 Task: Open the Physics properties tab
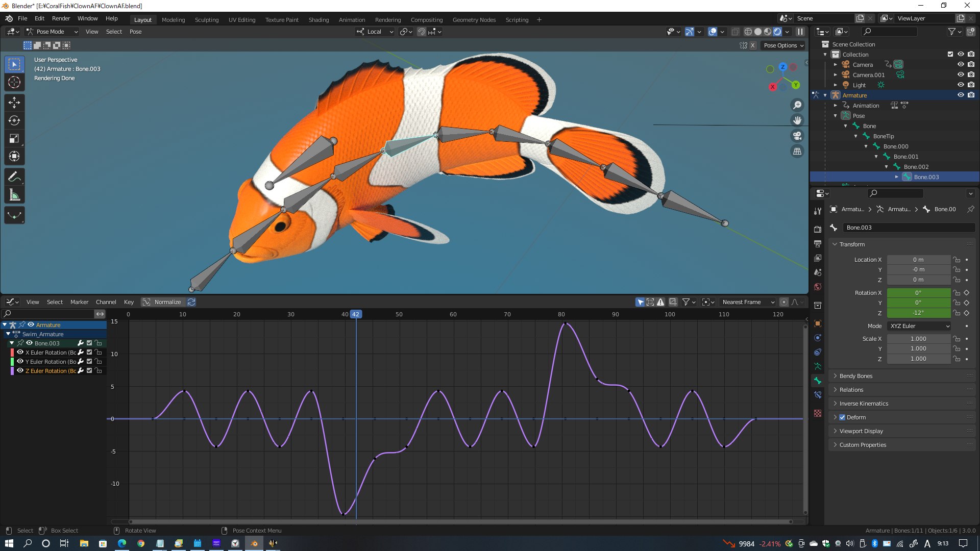coord(817,338)
